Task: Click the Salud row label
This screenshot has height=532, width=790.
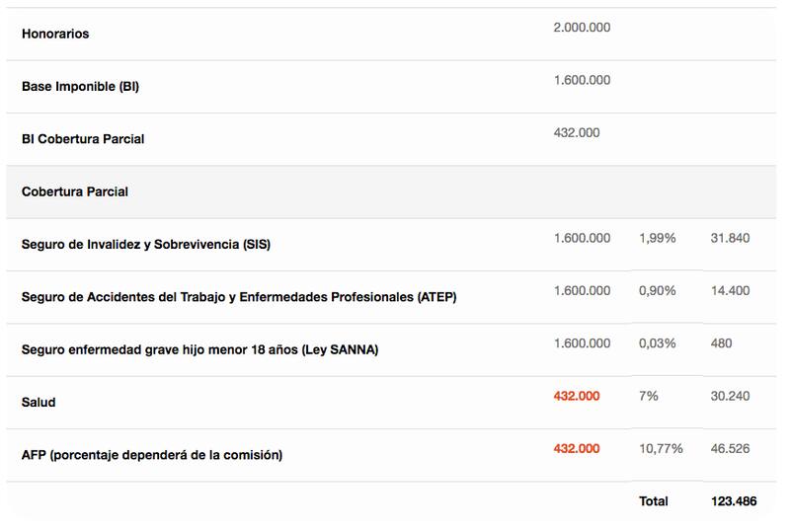Action: click(x=39, y=403)
